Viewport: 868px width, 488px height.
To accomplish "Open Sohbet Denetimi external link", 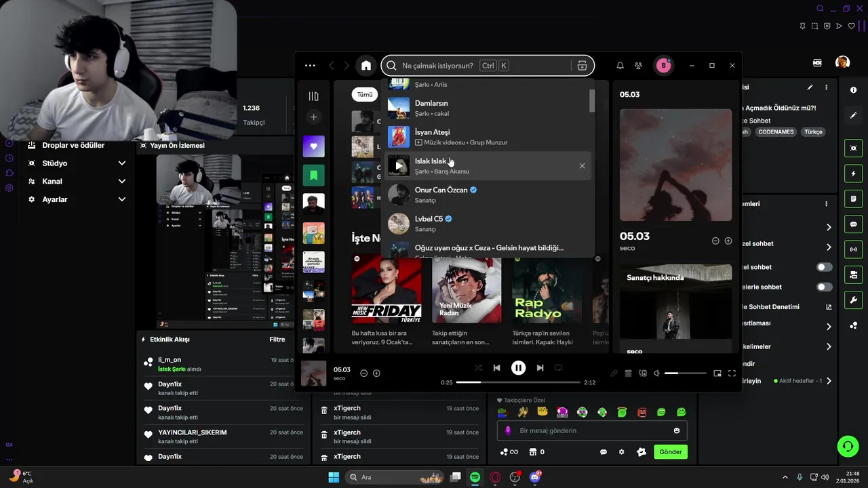I will click(829, 307).
